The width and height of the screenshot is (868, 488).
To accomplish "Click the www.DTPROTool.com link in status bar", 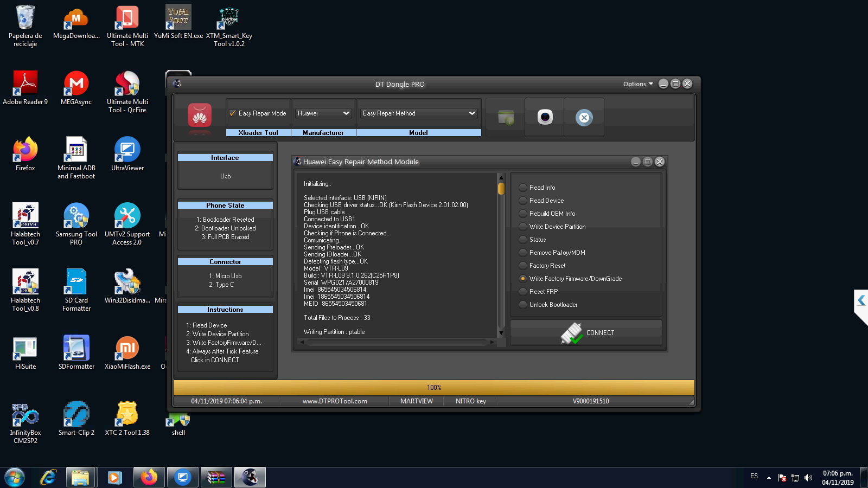I will point(335,401).
